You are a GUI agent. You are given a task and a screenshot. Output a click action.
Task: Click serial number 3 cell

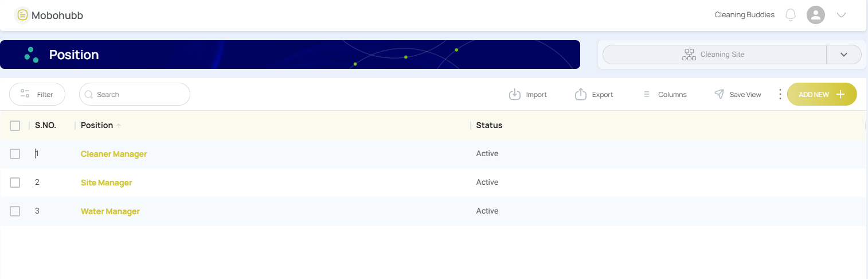coord(37,211)
